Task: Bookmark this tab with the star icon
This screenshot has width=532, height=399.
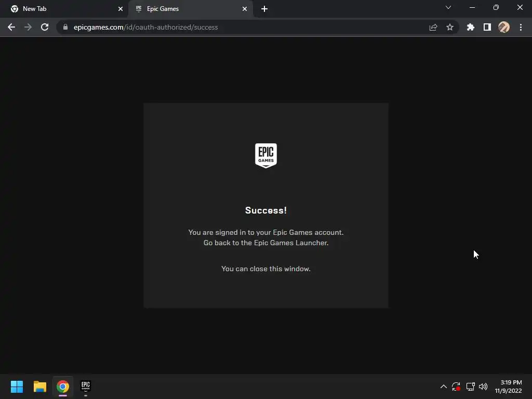Action: pyautogui.click(x=450, y=27)
